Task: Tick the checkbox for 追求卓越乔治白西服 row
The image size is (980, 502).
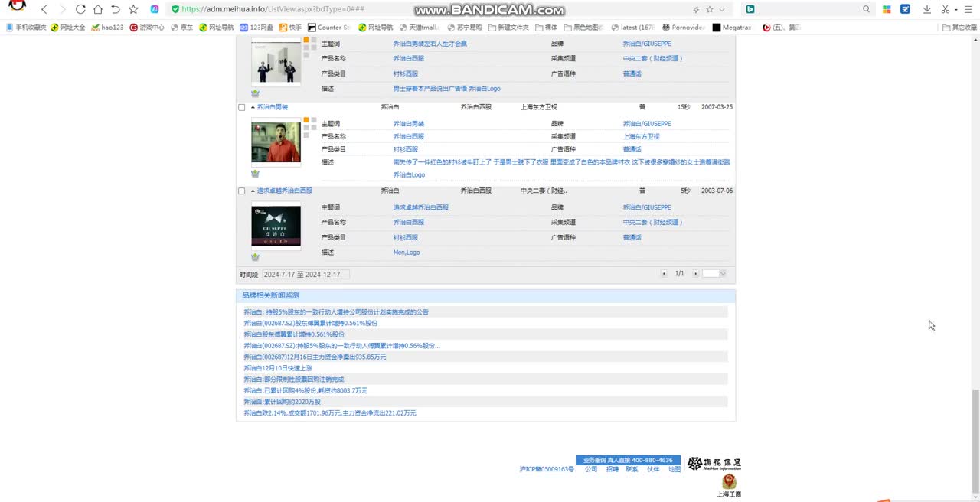Action: [x=242, y=191]
